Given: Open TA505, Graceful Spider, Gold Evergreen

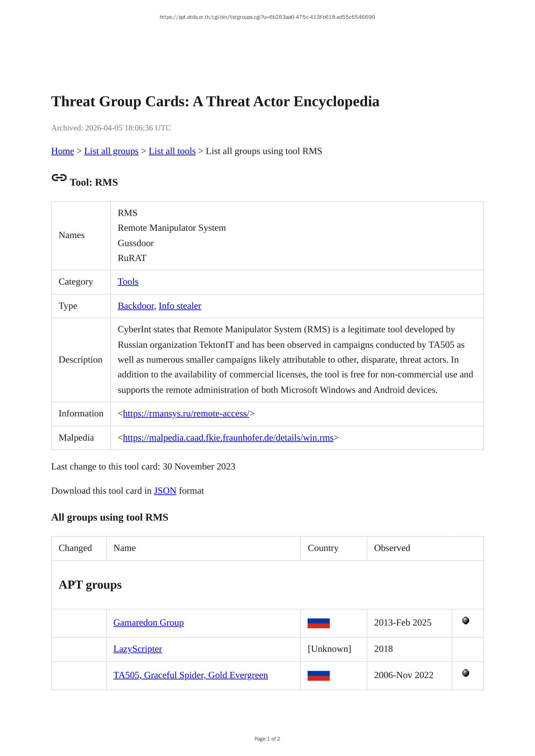Looking at the screenshot, I should 190,675.
